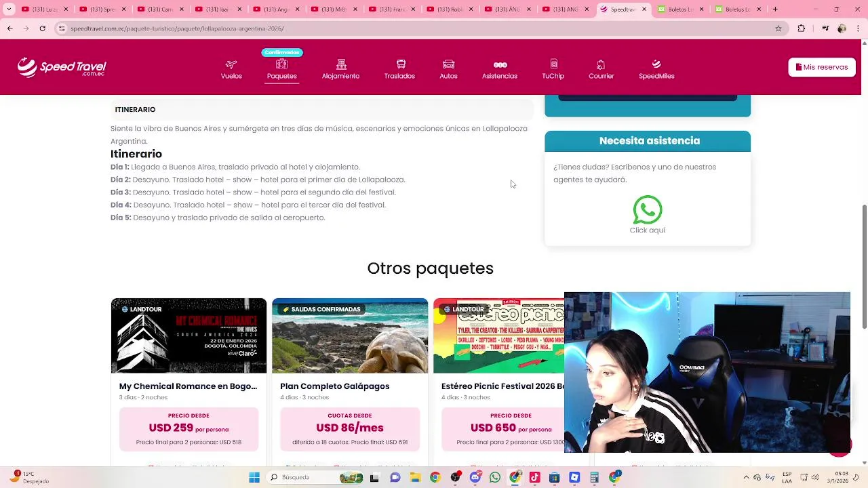
Task: Open Asistencias section
Action: pyautogui.click(x=500, y=69)
